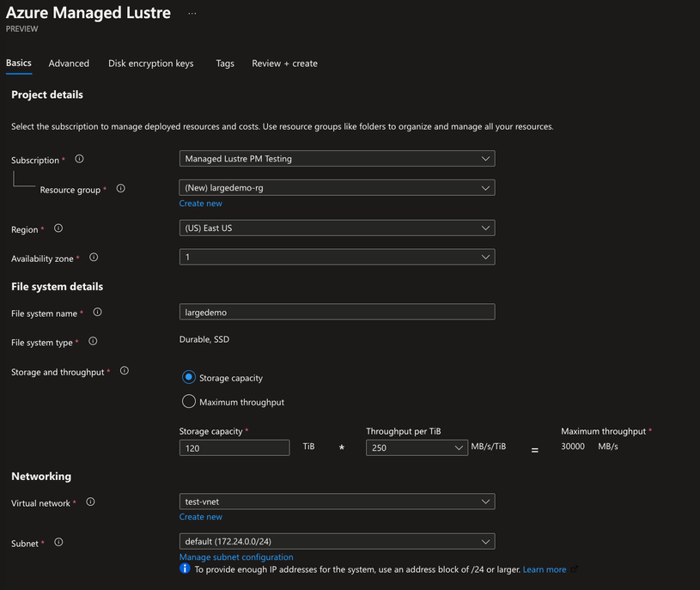Open the Disk encryption keys tab
The height and width of the screenshot is (590, 700).
pos(151,64)
